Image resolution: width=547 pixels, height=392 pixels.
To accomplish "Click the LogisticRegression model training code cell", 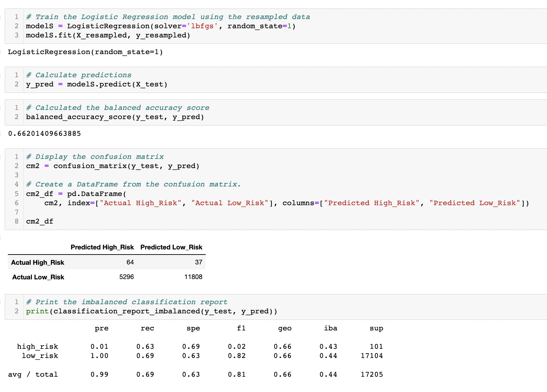I will (276, 26).
